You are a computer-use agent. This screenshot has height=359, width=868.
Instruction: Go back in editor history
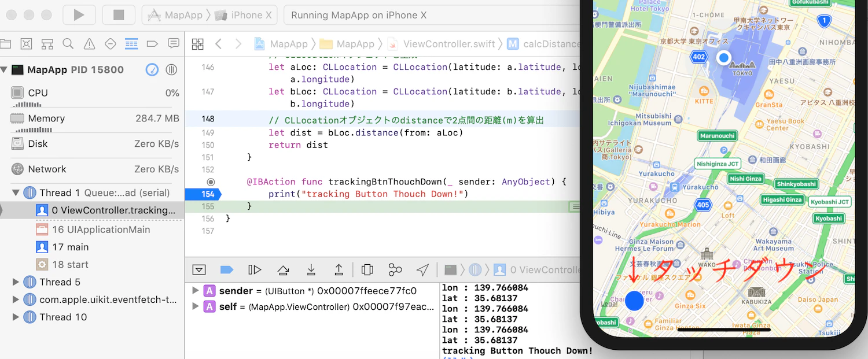click(x=218, y=44)
